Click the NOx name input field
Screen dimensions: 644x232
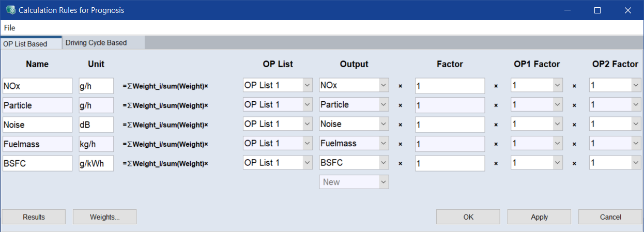[x=37, y=86]
